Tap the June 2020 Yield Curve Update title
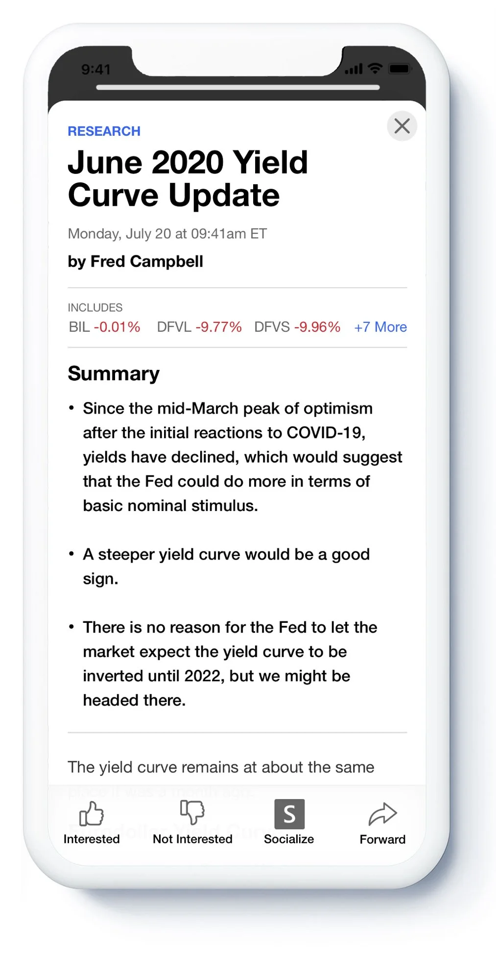496x980 pixels. click(188, 179)
